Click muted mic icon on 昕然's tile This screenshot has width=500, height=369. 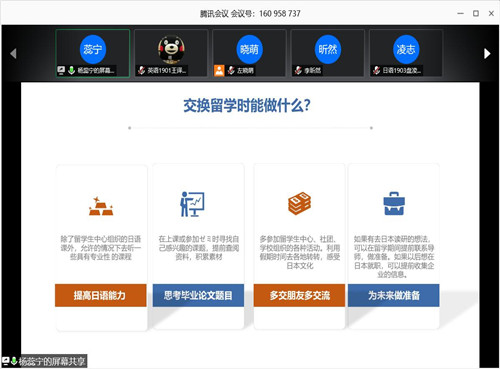tap(298, 70)
